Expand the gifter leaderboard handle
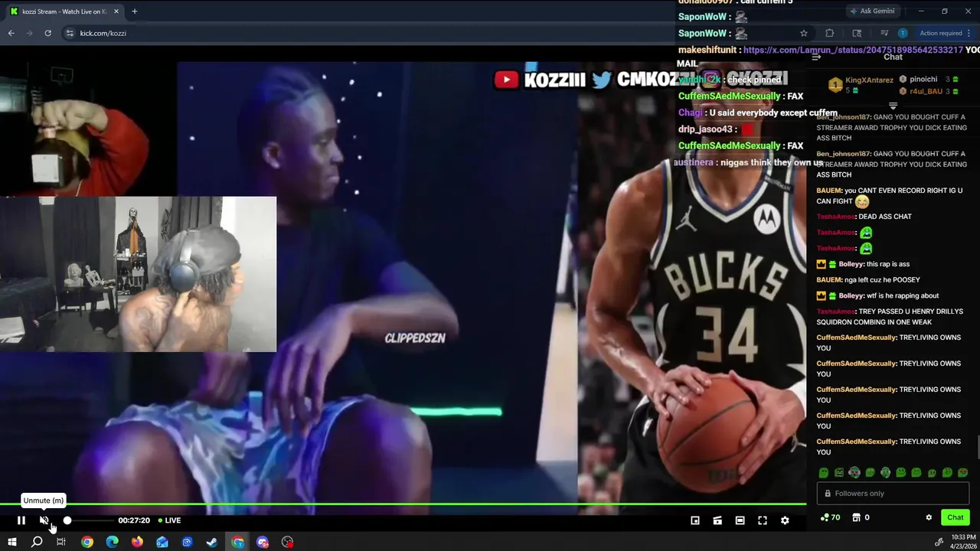980x551 pixels. (893, 106)
